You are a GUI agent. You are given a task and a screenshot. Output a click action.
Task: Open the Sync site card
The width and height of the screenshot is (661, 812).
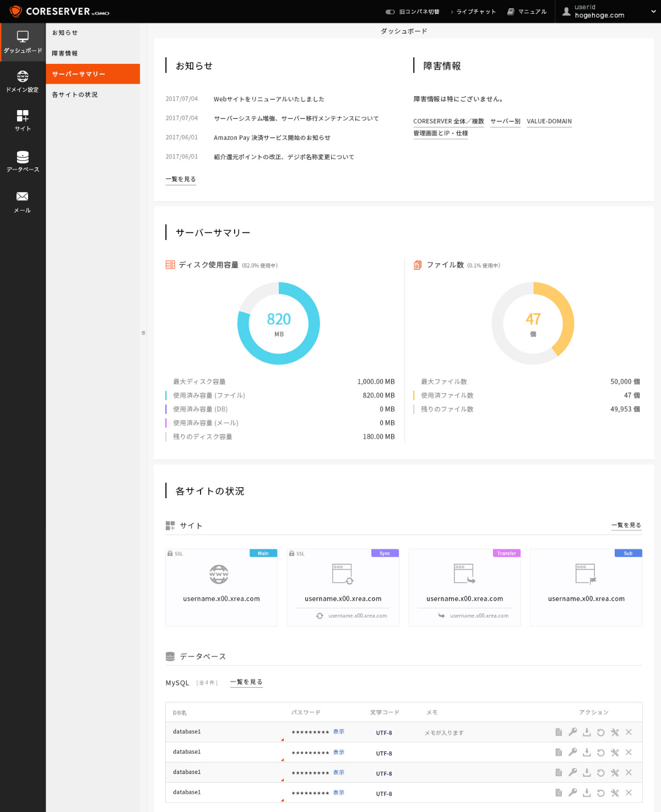pyautogui.click(x=343, y=587)
